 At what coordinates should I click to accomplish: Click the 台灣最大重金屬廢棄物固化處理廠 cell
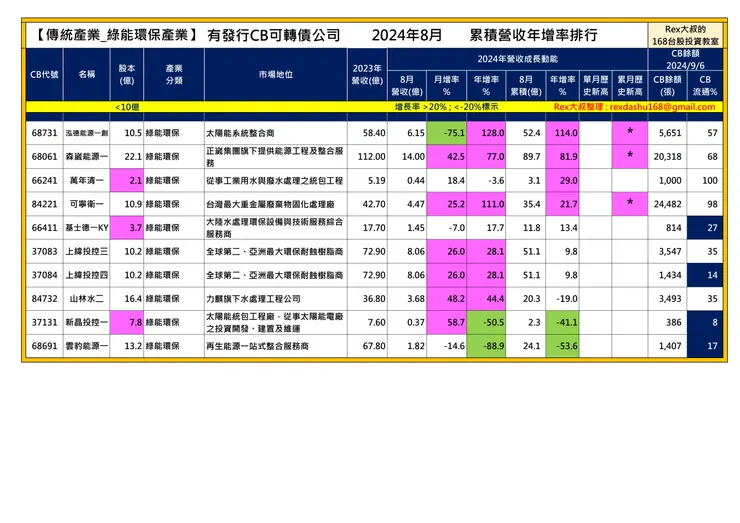pyautogui.click(x=276, y=204)
